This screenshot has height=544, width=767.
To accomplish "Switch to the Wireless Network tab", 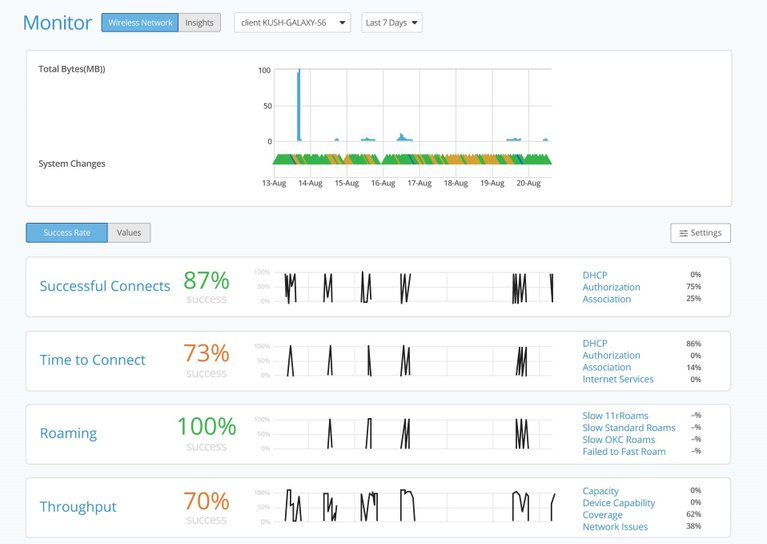I will click(139, 23).
